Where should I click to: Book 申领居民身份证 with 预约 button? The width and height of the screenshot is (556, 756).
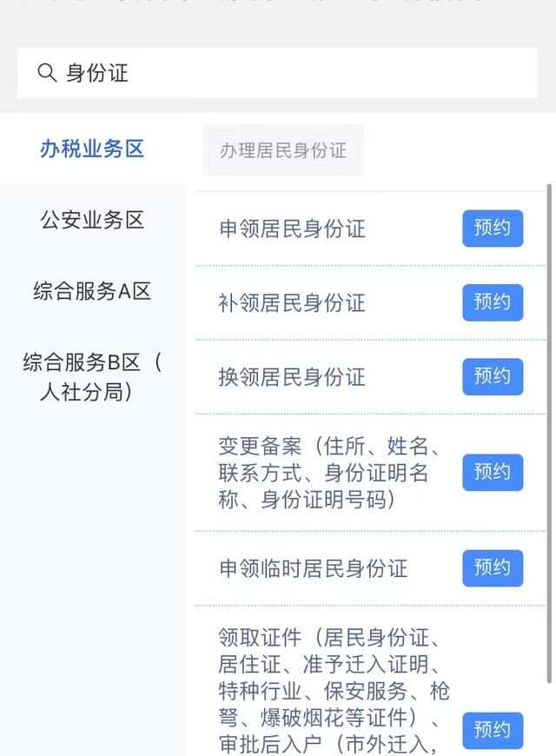493,228
